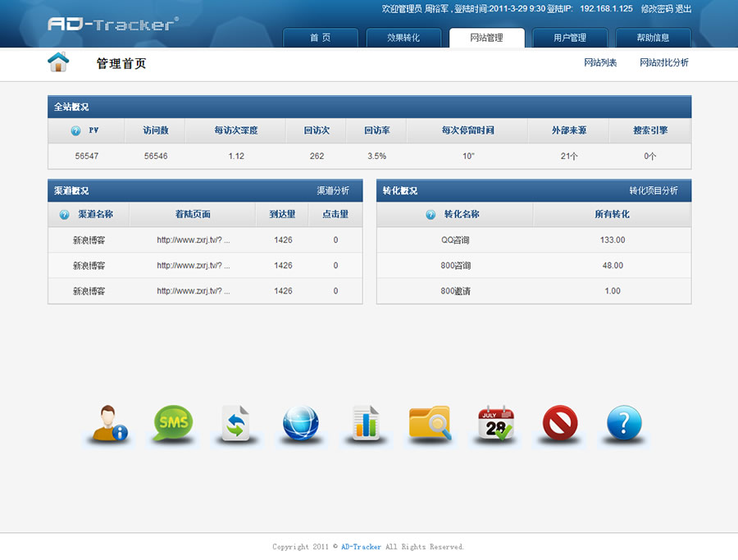Open the 转化项目分析 link
Image resolution: width=738 pixels, height=560 pixels.
coord(654,190)
